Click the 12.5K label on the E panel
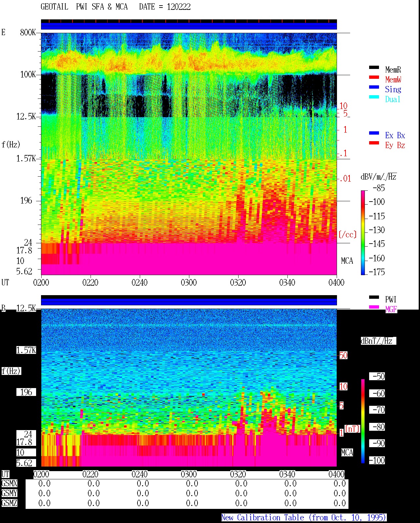 26,116
